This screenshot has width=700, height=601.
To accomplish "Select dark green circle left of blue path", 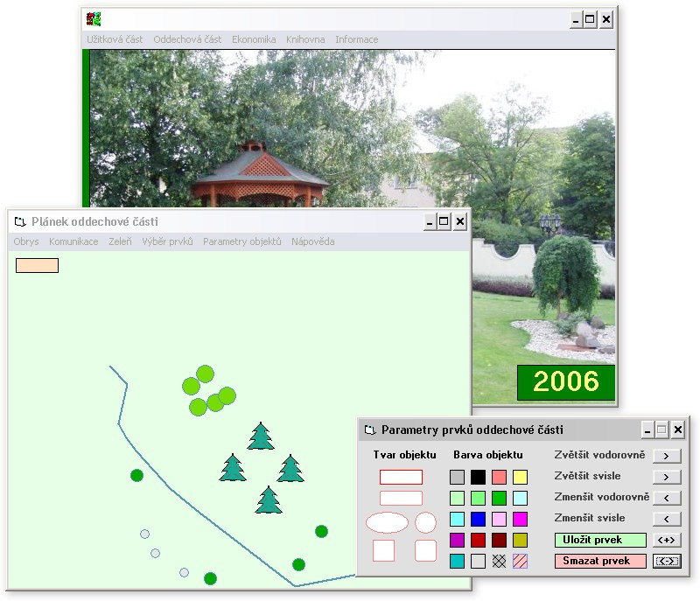I will coord(137,476).
